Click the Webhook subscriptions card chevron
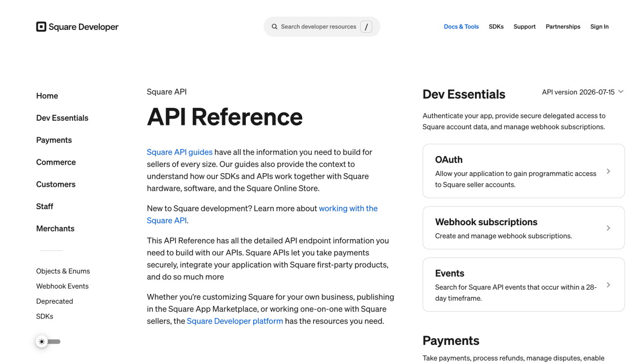 (608, 228)
